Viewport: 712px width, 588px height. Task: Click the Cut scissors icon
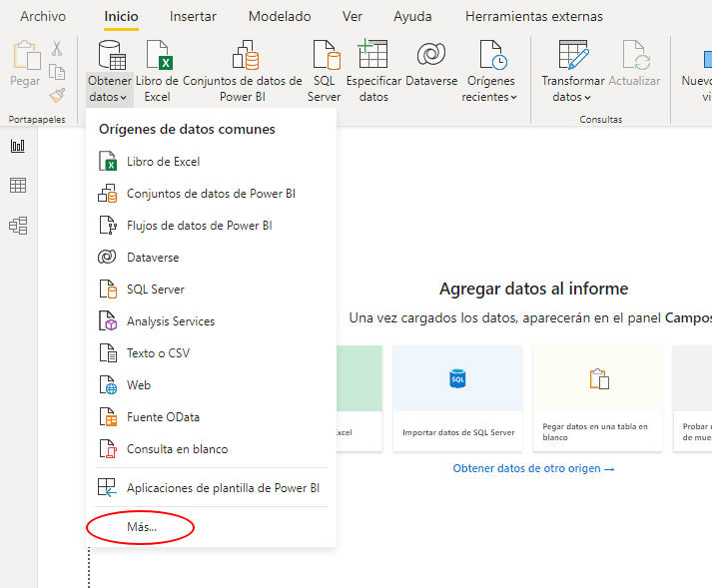click(57, 48)
